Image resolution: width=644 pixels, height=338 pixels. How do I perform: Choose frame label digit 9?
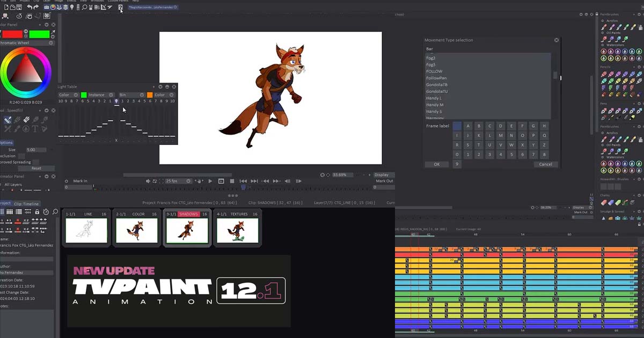click(457, 164)
